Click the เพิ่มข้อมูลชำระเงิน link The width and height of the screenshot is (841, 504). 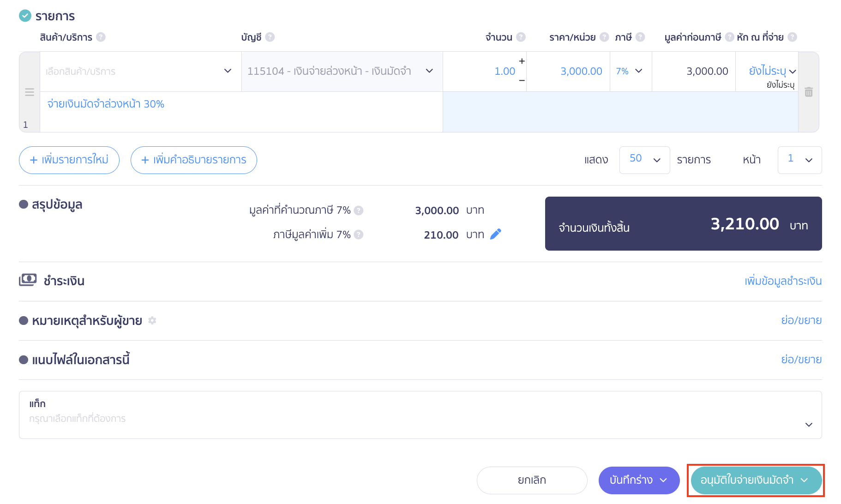pos(783,281)
